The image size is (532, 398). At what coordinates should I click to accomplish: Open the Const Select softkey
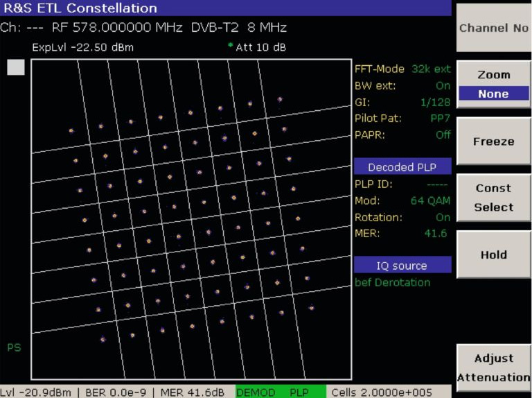493,198
